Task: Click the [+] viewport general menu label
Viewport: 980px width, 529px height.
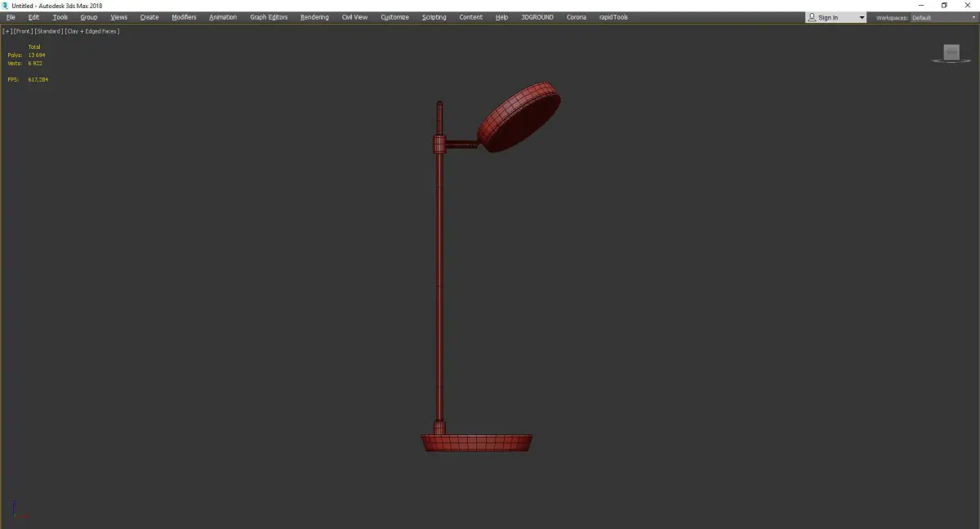Action: pos(7,31)
